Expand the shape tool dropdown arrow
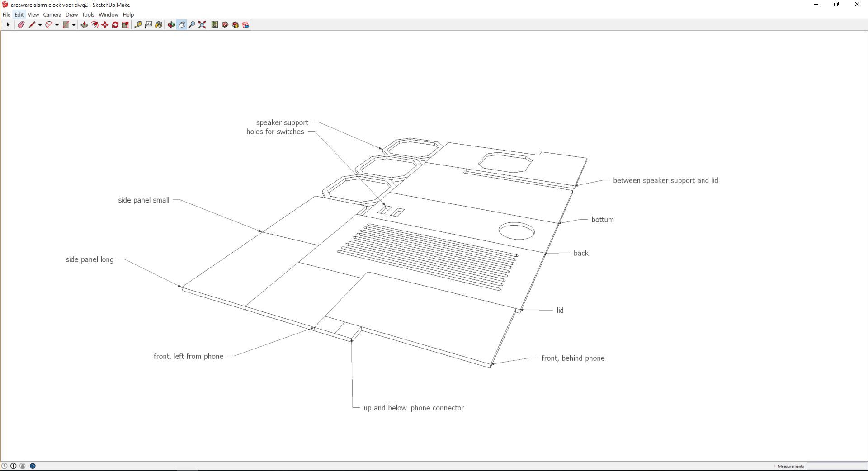The width and height of the screenshot is (868, 471). tap(74, 25)
